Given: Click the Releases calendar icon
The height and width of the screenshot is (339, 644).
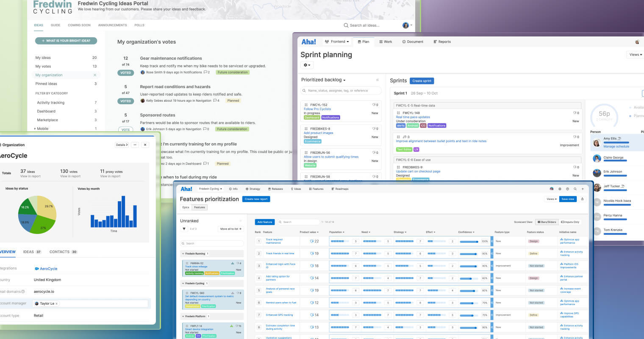Looking at the screenshot, I should click(269, 189).
